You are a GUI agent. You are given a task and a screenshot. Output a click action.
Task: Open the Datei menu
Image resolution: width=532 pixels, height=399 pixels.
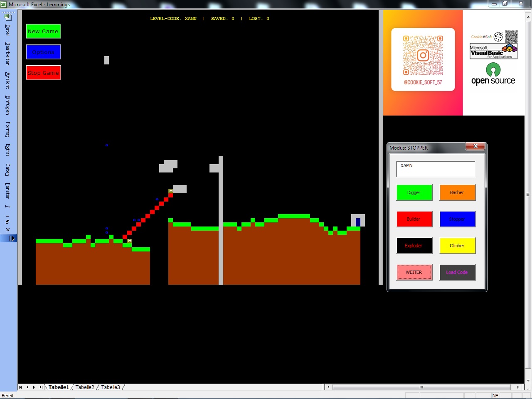tap(7, 30)
